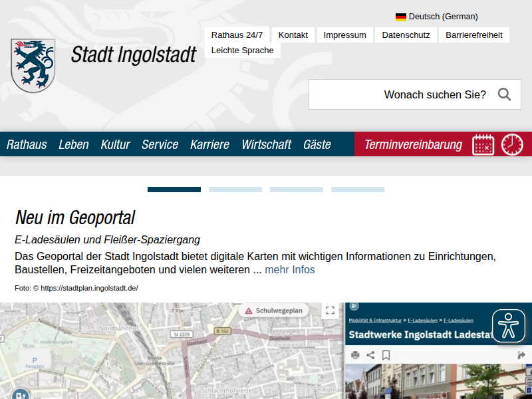
Task: Click the Schulwegeplan button on the map
Action: tap(273, 311)
